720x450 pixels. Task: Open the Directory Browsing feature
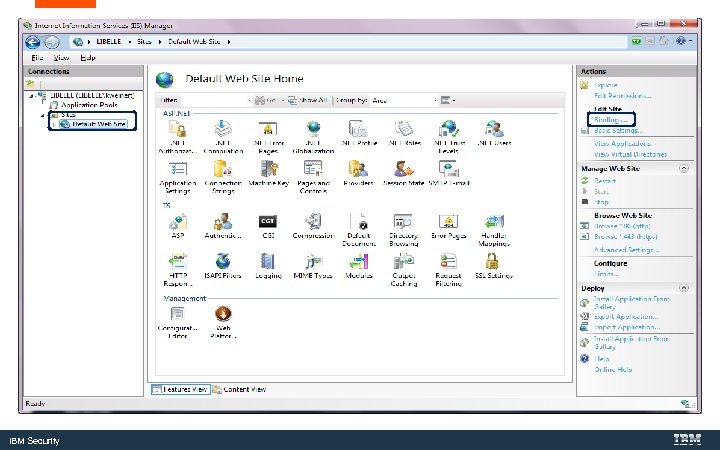point(403,230)
